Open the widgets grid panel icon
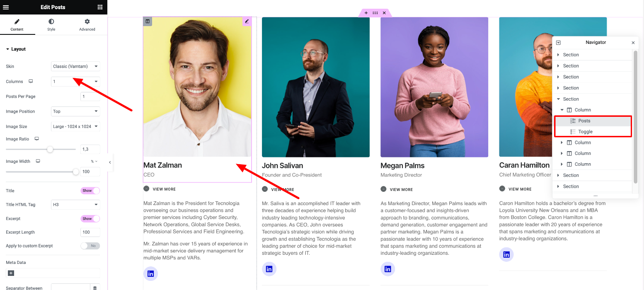This screenshot has height=290, width=644. 100,7
